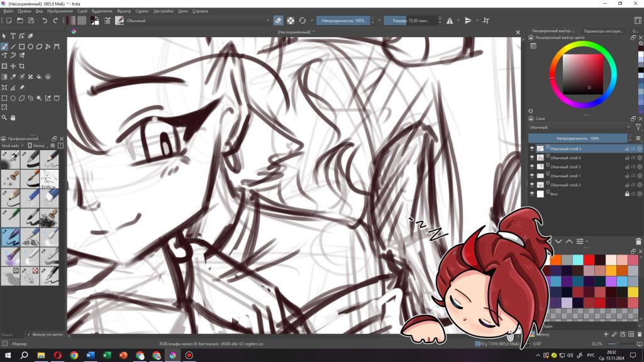Open the 'Фильтр' menu
The image size is (644, 362).
click(124, 11)
